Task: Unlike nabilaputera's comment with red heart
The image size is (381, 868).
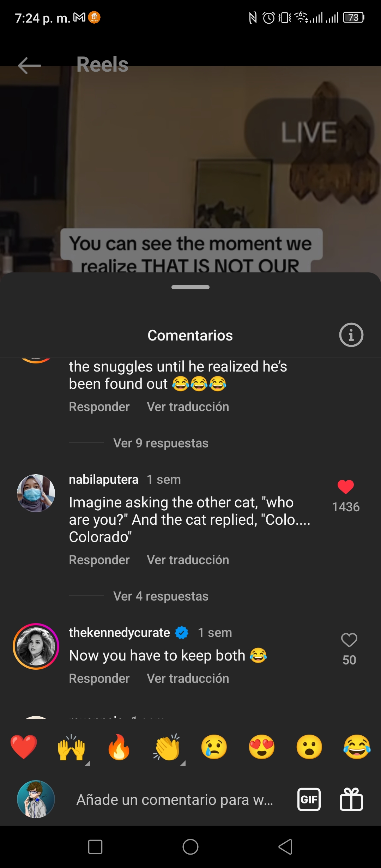Action: pyautogui.click(x=346, y=487)
